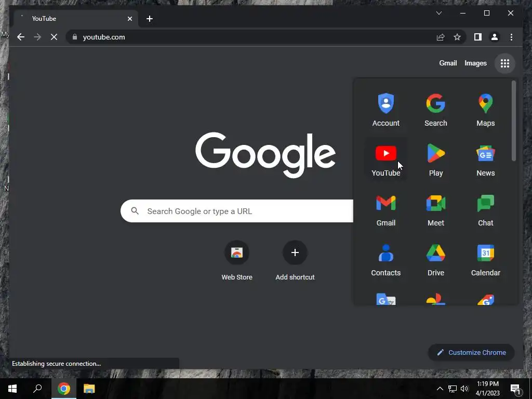Open Google News from apps panel
The image size is (532, 399).
486,160
